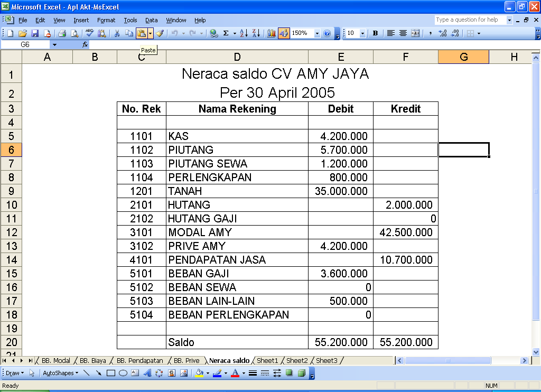Select the Saldo debit total 55.200.000
The height and width of the screenshot is (392, 541).
341,342
